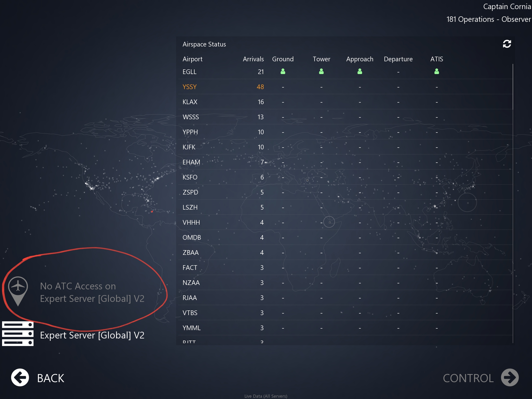Choose the WSSS airport entry
This screenshot has height=399, width=532.
coord(191,117)
